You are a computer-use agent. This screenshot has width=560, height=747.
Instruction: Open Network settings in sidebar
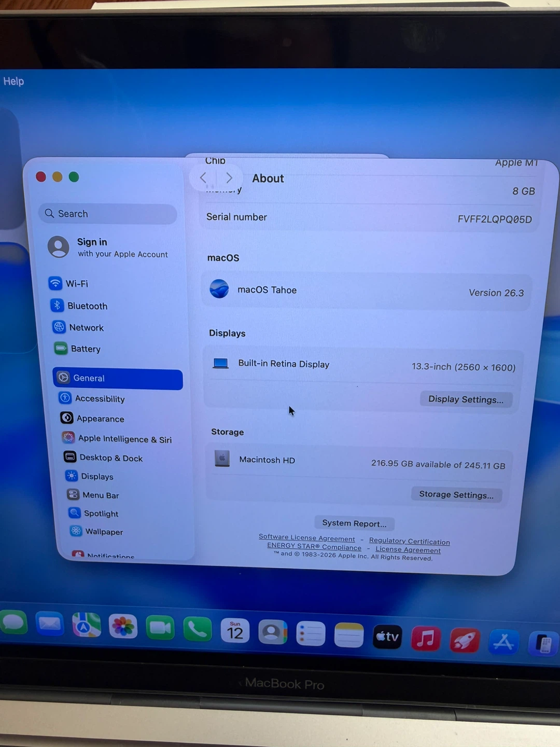(78, 327)
